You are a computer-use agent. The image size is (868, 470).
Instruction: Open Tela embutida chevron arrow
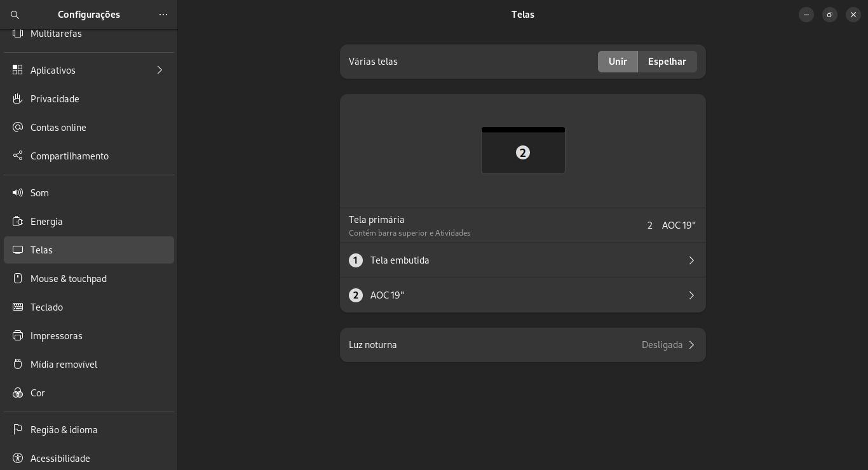[x=691, y=260]
